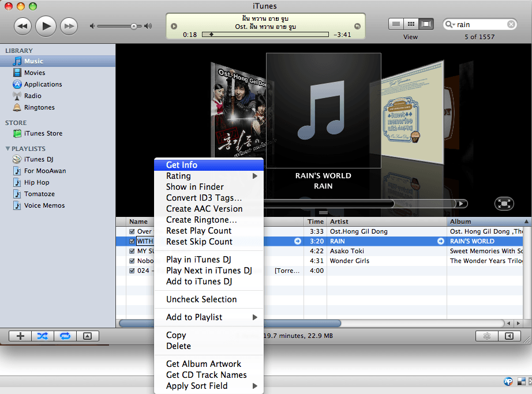Show or hide the artwork viewer

click(88, 336)
